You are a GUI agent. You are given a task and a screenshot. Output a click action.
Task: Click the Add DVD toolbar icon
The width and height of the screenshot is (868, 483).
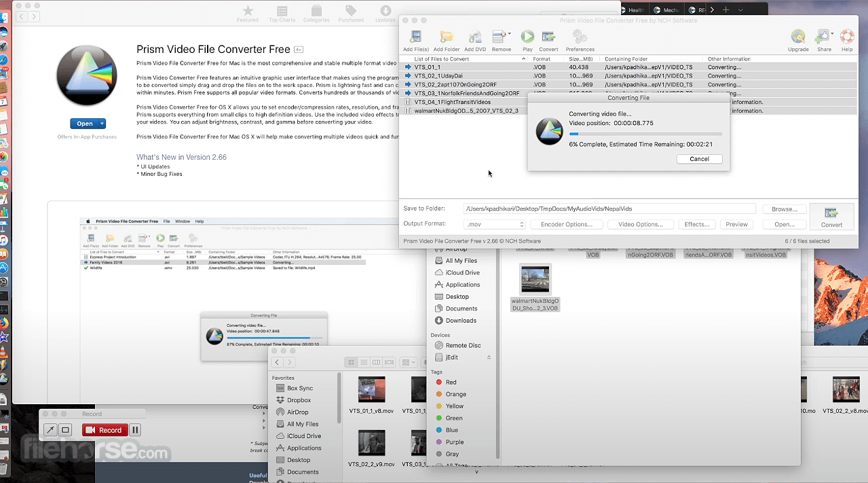click(474, 37)
